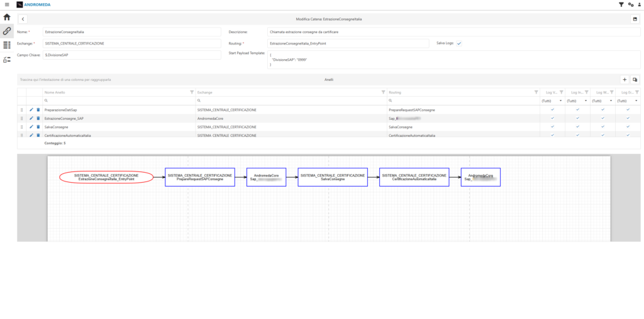This screenshot has height=319, width=644.
Task: Click the PrepareRequestSAPConsegne diagram node
Action: 199,177
